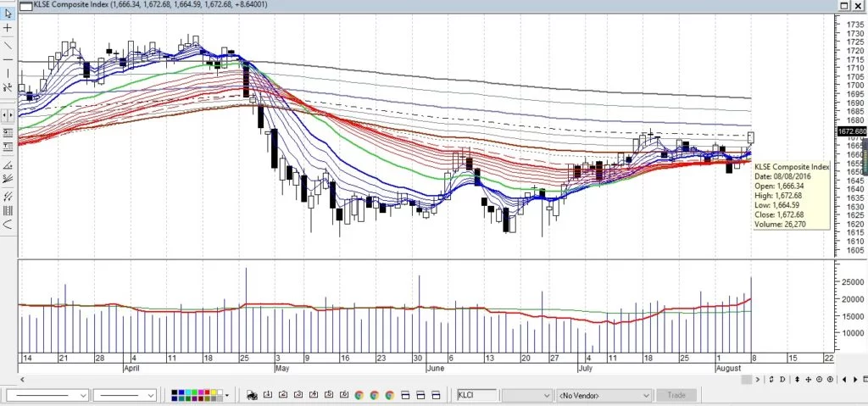Screen dimensions: 868x406
Task: Select the arrow pointer tool
Action: (x=8, y=14)
